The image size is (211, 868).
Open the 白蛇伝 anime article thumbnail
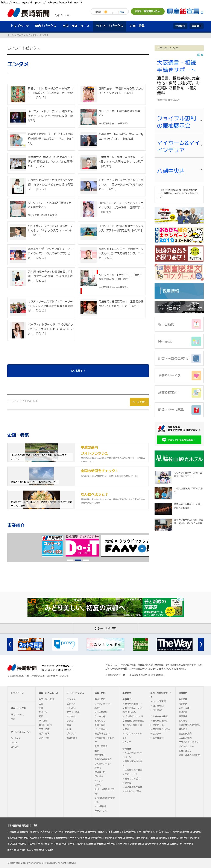coord(18,94)
